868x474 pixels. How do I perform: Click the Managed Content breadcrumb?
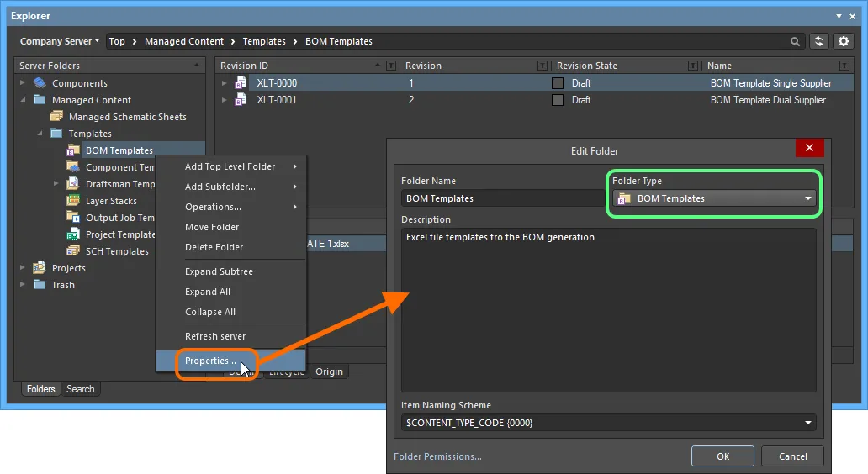pos(184,41)
